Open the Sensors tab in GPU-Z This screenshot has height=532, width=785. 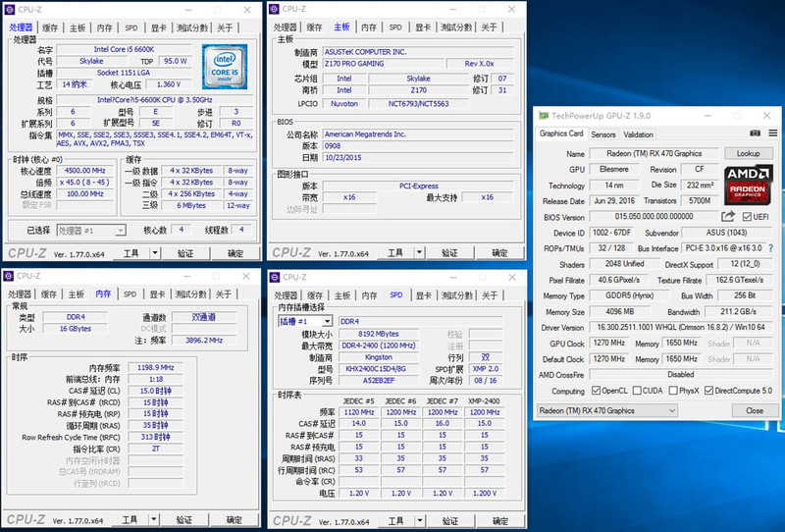tap(603, 134)
